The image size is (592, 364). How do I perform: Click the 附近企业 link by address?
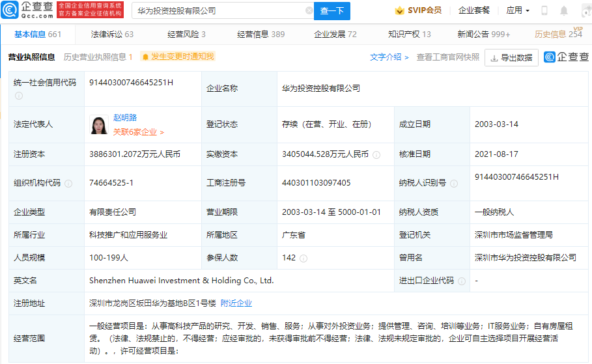click(x=236, y=303)
